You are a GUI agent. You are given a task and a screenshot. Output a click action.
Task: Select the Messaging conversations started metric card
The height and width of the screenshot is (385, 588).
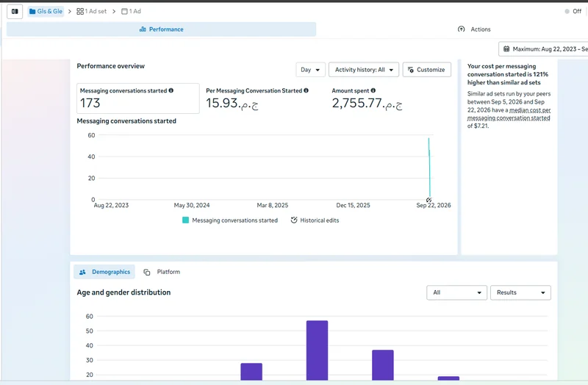[138, 98]
